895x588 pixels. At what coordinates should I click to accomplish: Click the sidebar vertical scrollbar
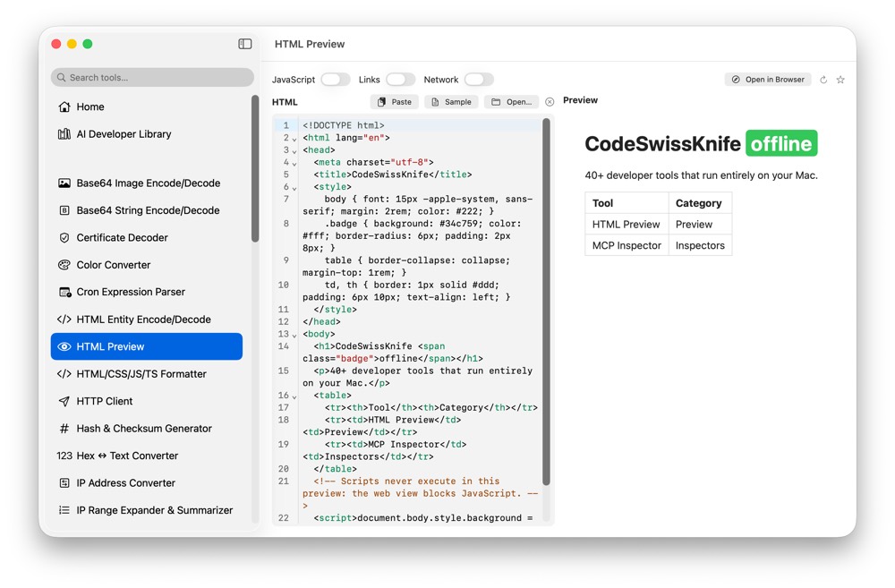coord(255,168)
